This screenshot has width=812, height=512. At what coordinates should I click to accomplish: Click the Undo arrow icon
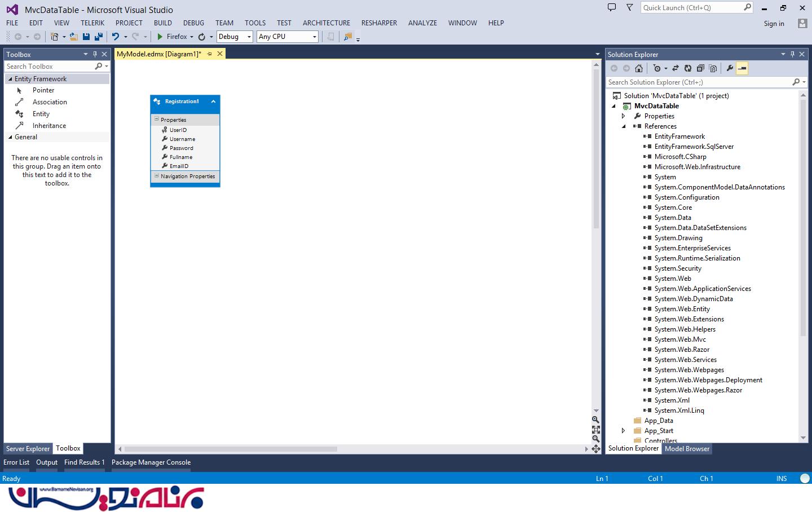116,37
